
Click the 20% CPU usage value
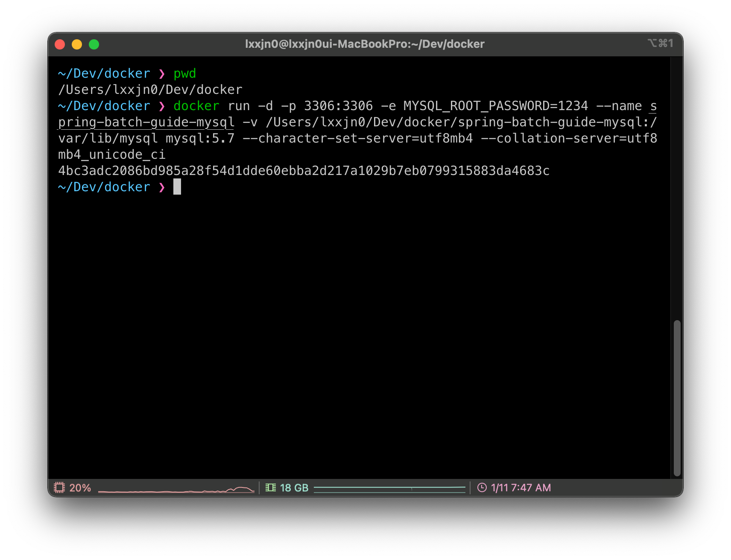pos(80,487)
